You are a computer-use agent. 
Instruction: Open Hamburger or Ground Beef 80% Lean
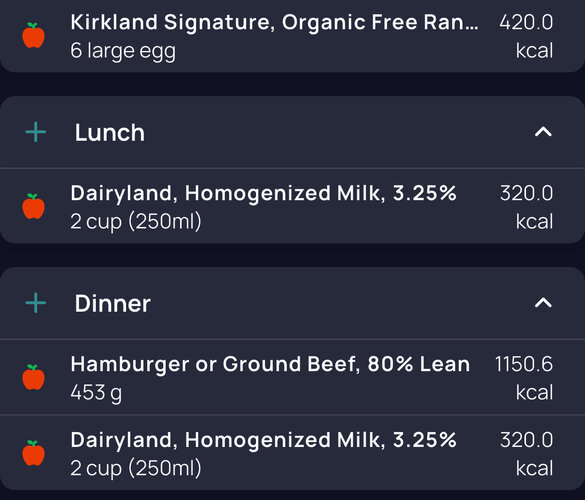[x=292, y=377]
